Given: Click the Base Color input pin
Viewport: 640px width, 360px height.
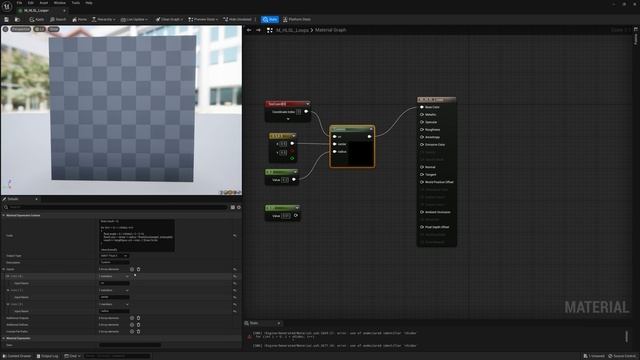Looking at the screenshot, I should click(422, 107).
